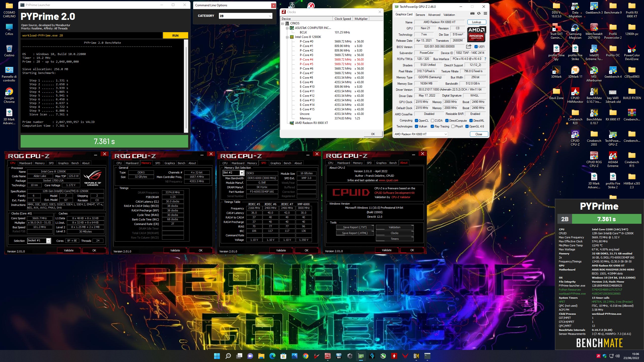Toggle the OpenCL checkbox

click(416, 120)
